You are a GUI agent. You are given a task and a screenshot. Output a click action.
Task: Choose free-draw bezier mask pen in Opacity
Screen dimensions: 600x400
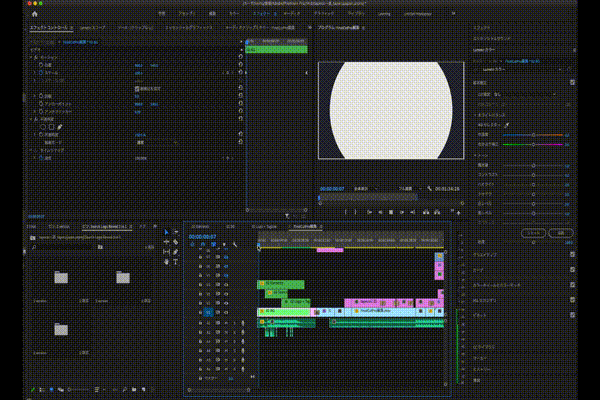pyautogui.click(x=60, y=127)
